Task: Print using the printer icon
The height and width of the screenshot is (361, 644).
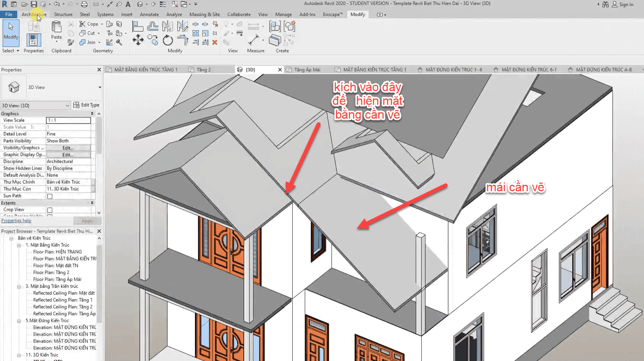Action: tap(84, 4)
